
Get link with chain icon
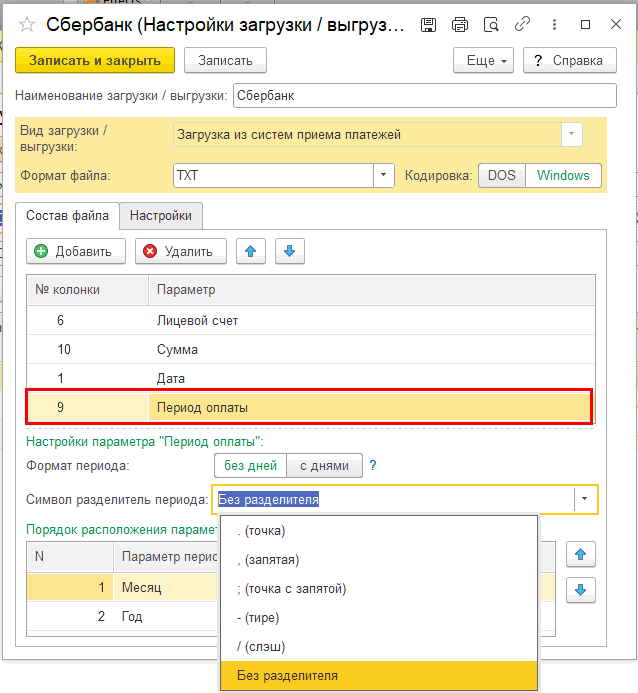pos(522,24)
